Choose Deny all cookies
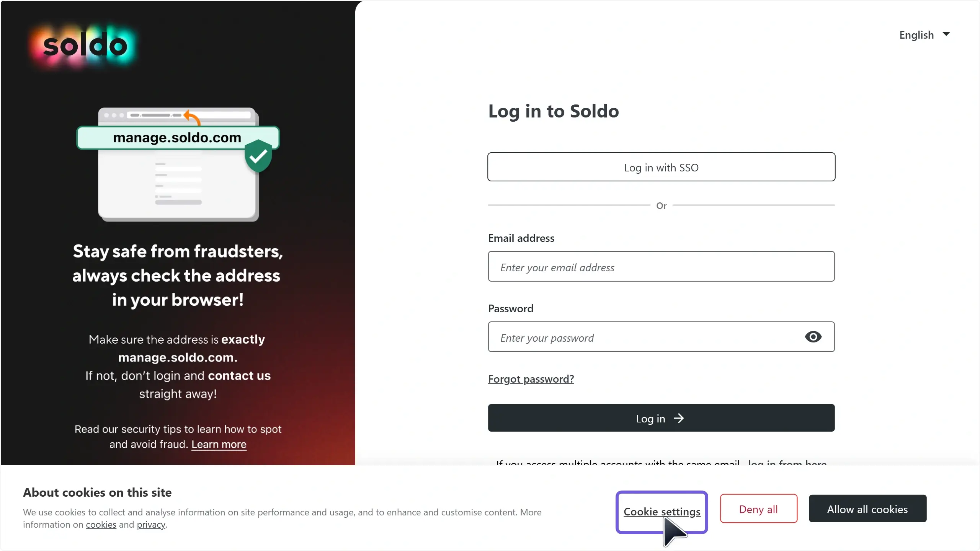980x551 pixels. coord(758,509)
